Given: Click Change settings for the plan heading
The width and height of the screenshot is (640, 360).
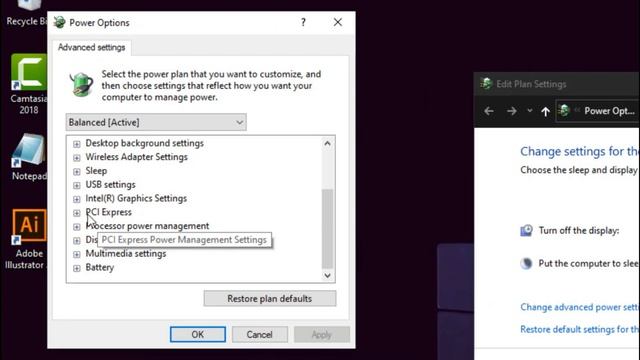Looking at the screenshot, I should 580,151.
